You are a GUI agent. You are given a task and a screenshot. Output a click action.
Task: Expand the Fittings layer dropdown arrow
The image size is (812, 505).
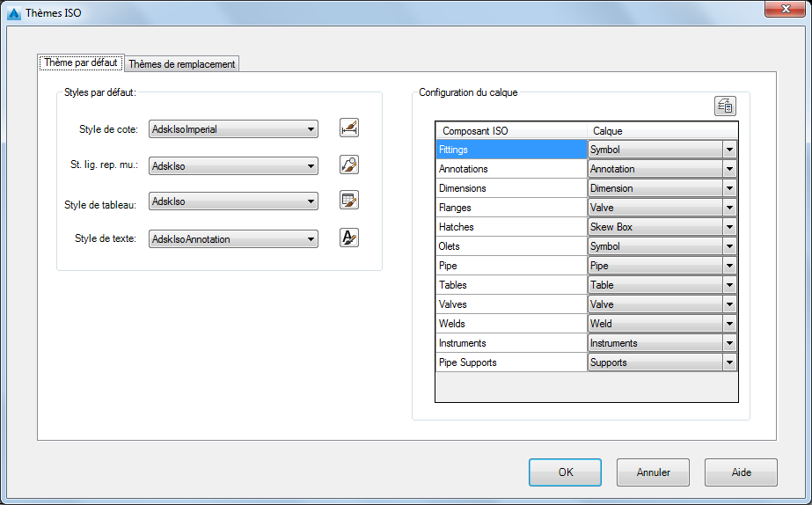729,150
